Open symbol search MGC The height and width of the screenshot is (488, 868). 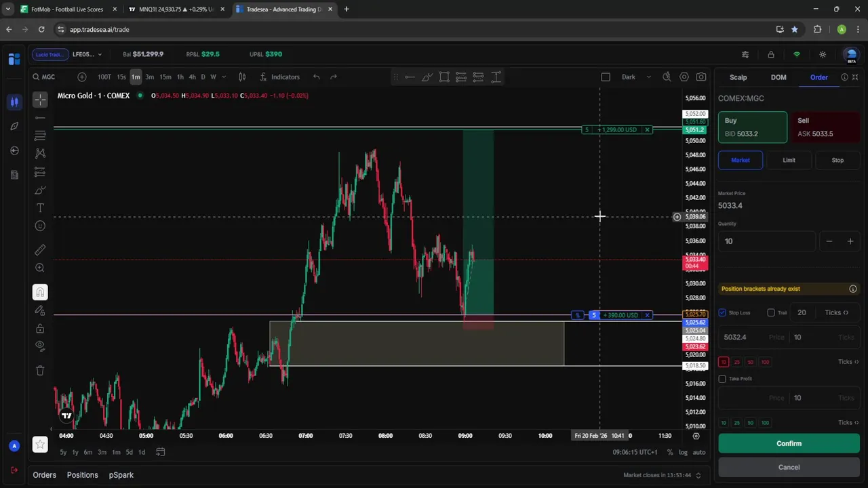point(44,77)
